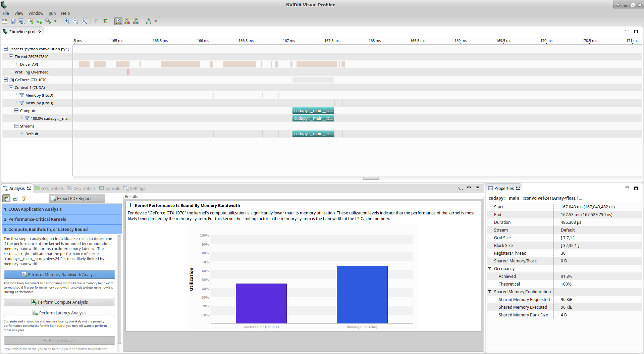Open the dropdown next to dependency analysis icon
Viewport: 644px width, 354px height.
click(156, 21)
